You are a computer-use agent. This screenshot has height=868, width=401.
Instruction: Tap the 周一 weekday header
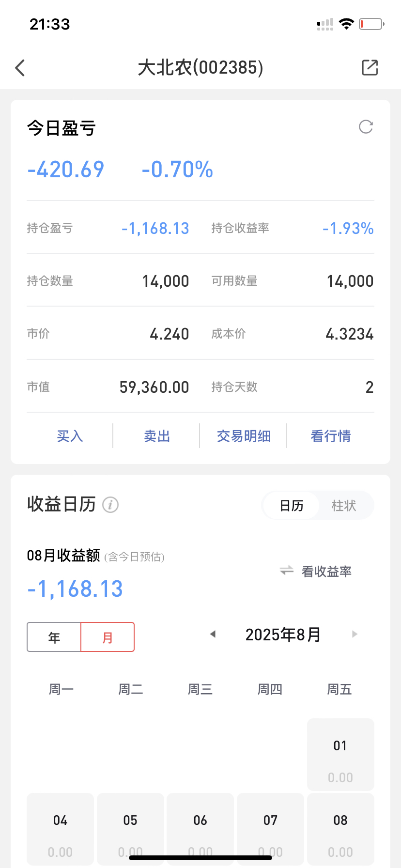click(x=61, y=689)
